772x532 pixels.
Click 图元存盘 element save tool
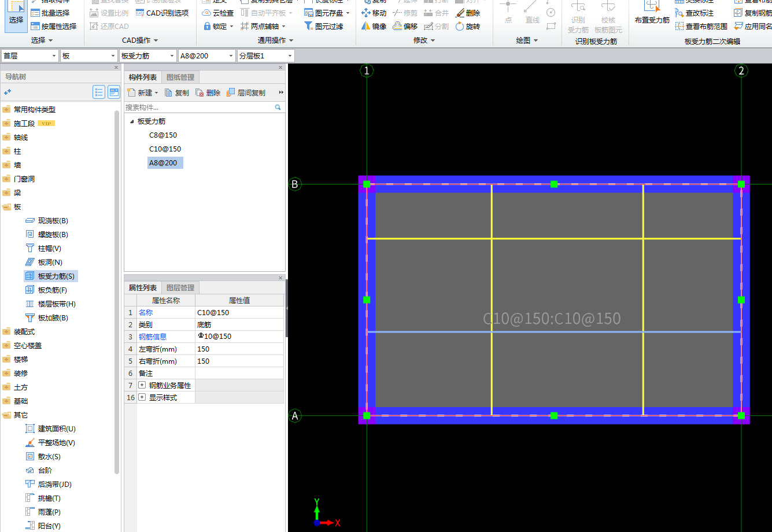(x=327, y=13)
